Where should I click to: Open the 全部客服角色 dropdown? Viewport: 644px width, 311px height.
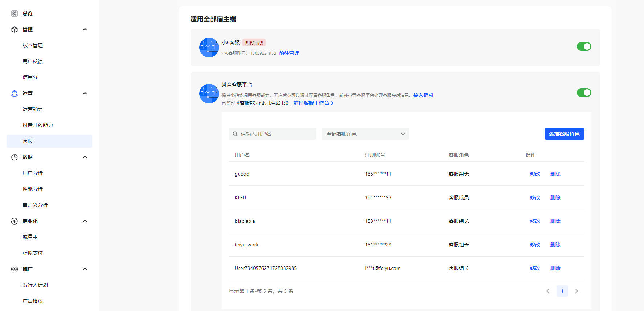[366, 134]
